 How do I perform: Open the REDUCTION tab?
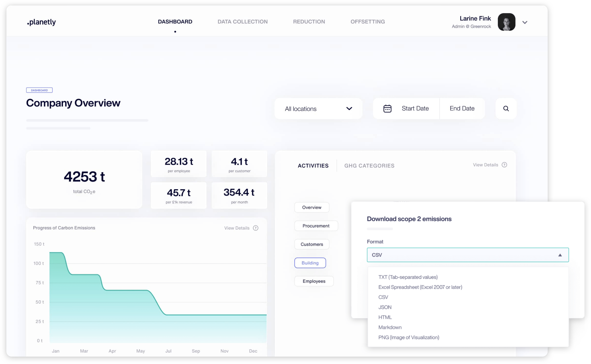(x=309, y=22)
